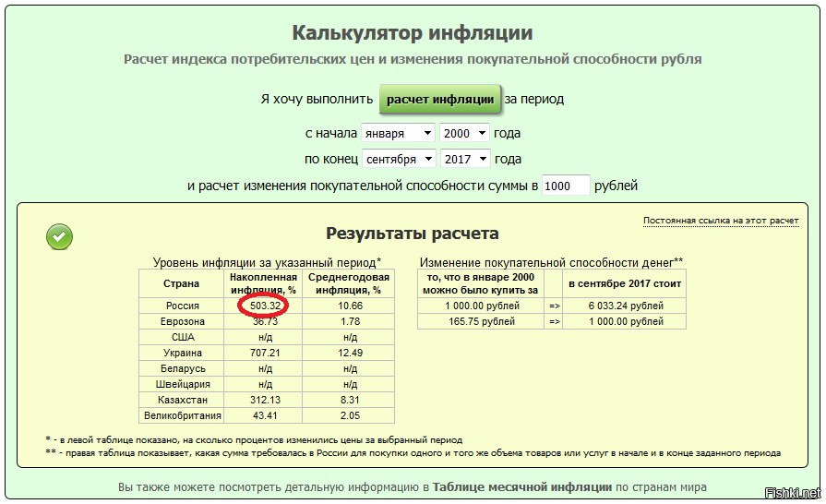Screen dimensions: 826x504
Task: Select the Украина country cell
Action: pyautogui.click(x=182, y=353)
